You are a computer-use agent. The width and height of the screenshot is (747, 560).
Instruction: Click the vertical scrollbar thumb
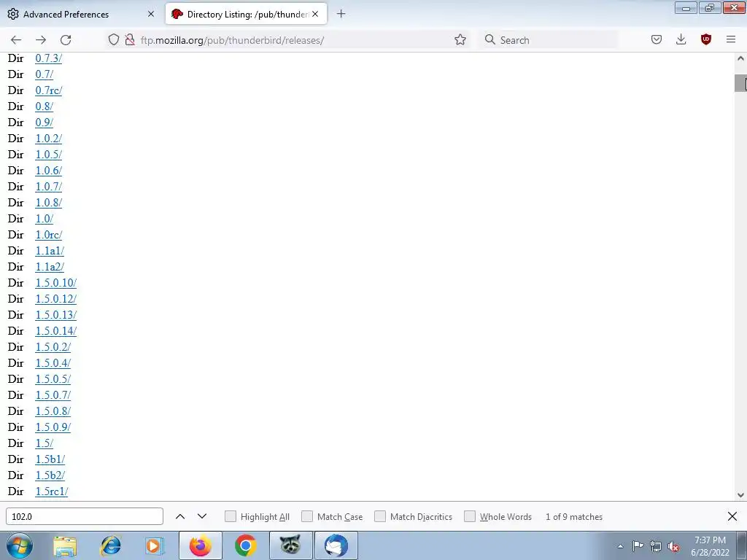(740, 83)
